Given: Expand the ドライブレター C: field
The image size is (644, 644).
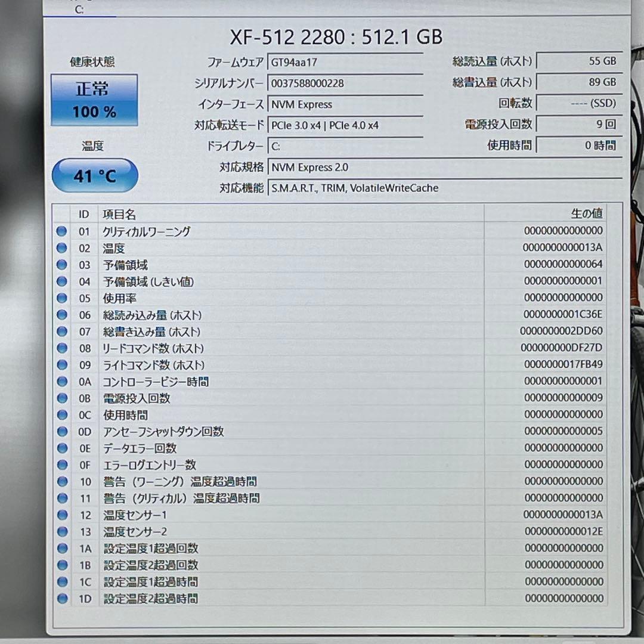Looking at the screenshot, I should (x=346, y=145).
